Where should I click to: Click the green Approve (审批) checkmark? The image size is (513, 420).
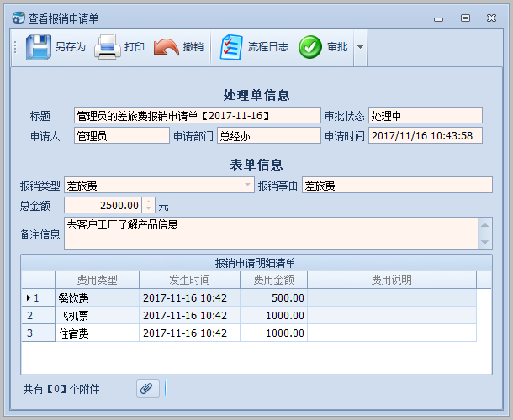(310, 47)
